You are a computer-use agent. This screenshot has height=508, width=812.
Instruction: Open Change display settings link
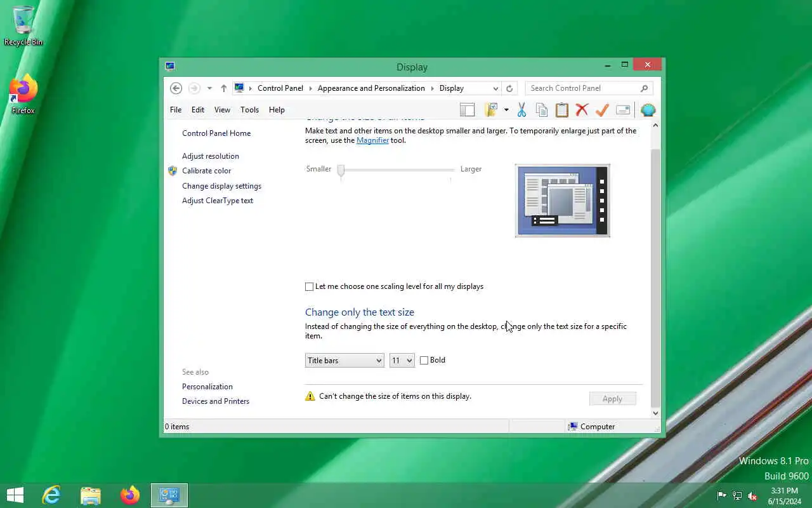221,186
